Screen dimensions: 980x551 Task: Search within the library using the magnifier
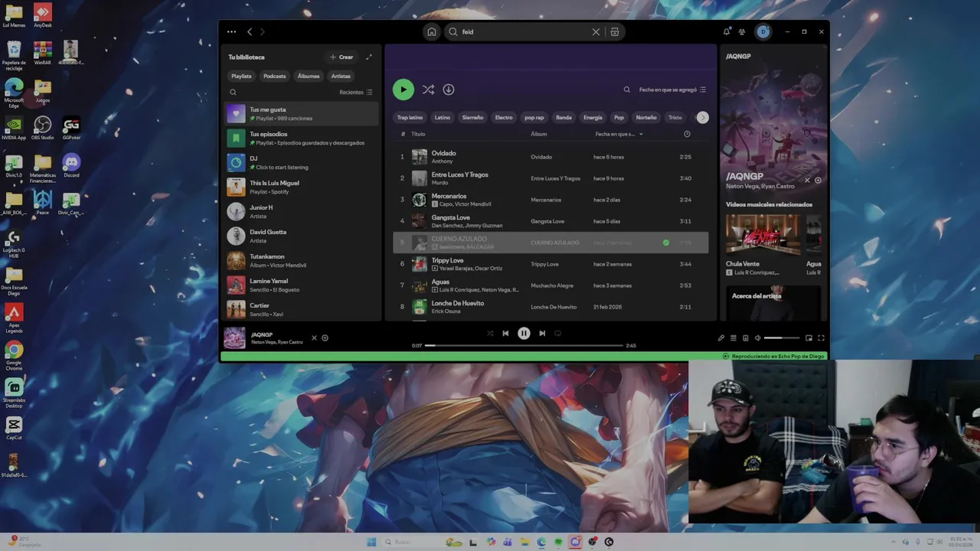(234, 93)
